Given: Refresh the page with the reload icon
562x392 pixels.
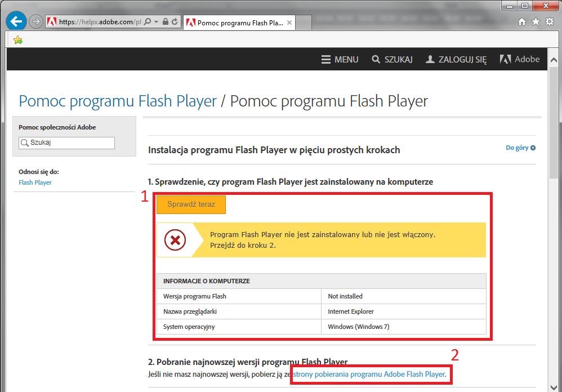Looking at the screenshot, I should [175, 21].
